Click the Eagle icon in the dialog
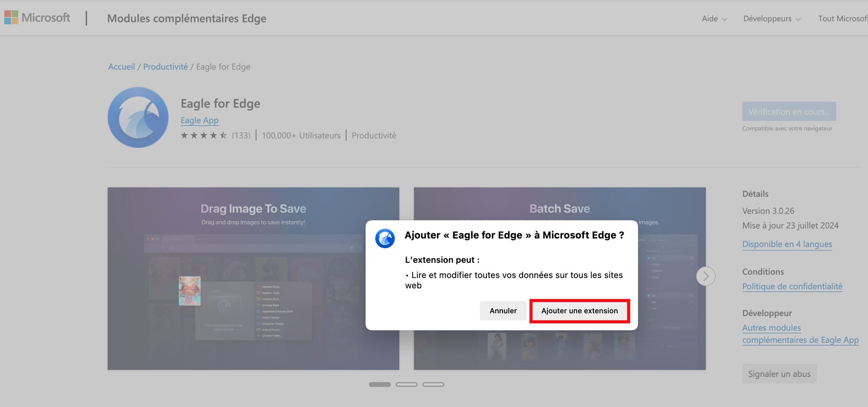Viewport: 868px width, 407px height. pyautogui.click(x=385, y=238)
